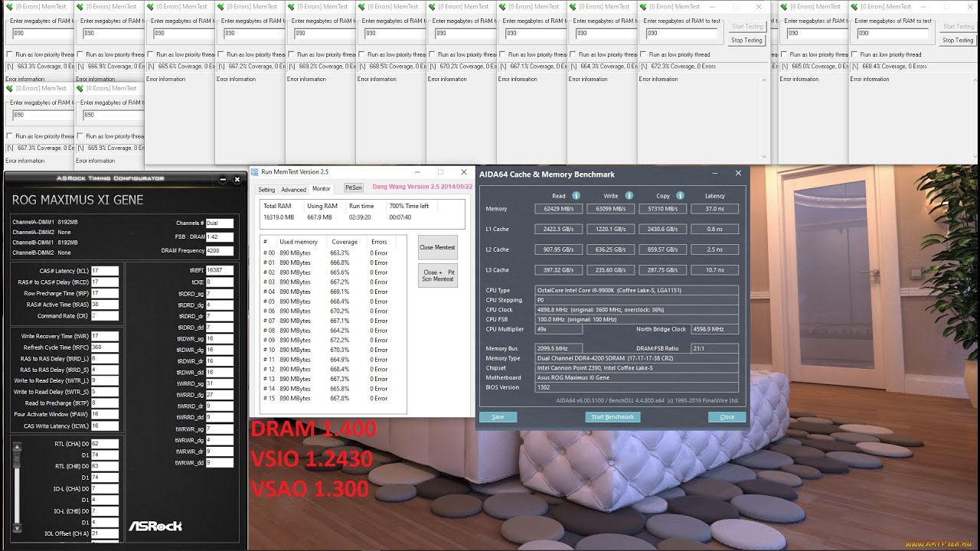Click the Coverage column header in MemTest table
This screenshot has height=551, width=980.
[x=345, y=242]
